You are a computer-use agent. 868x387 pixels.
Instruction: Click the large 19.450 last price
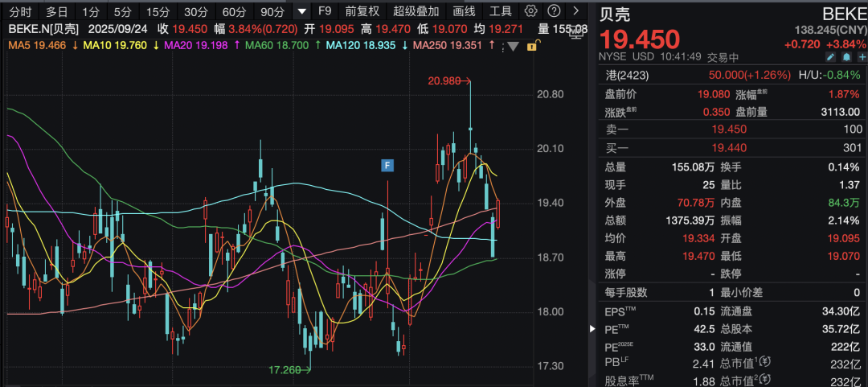(x=640, y=39)
